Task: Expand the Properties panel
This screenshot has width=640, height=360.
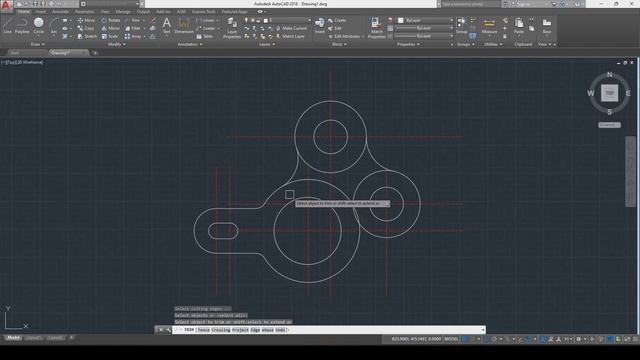Action: coord(409,44)
